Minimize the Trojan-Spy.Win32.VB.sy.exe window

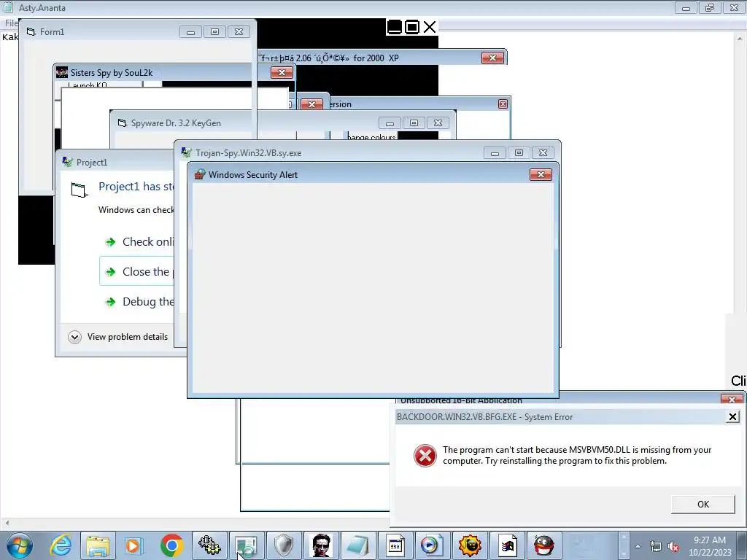[x=495, y=153]
